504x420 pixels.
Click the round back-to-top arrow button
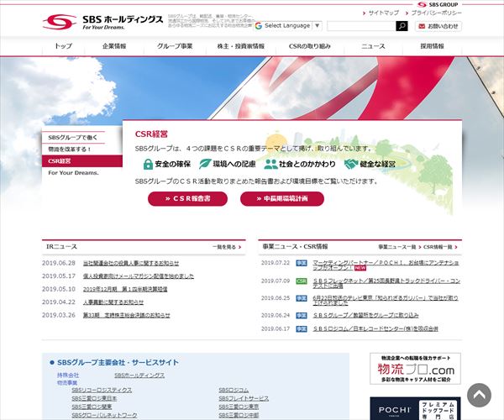click(x=479, y=395)
